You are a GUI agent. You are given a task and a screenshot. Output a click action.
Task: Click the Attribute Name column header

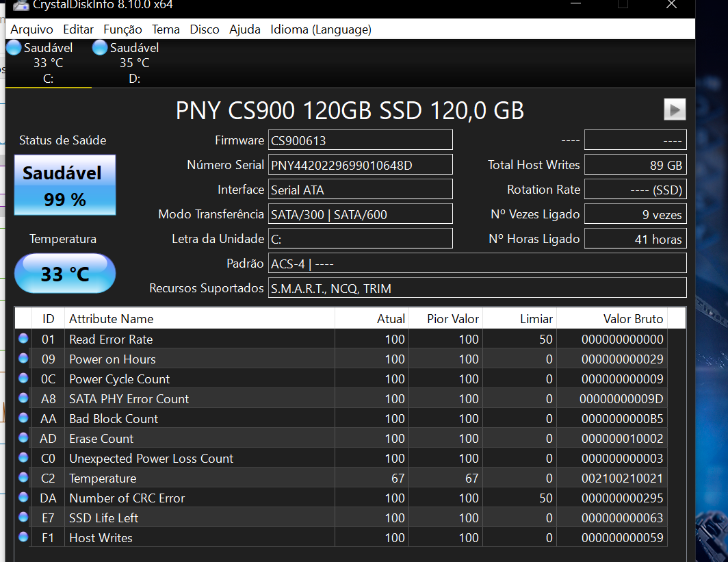(x=200, y=318)
